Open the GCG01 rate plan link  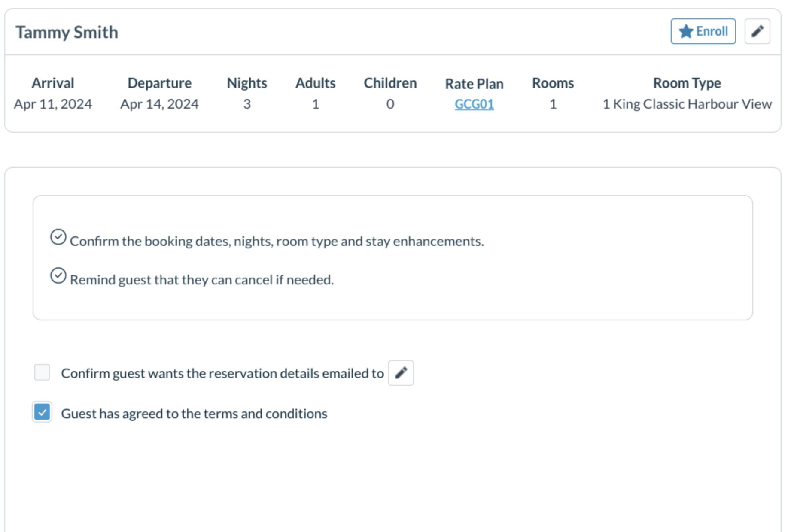[474, 104]
